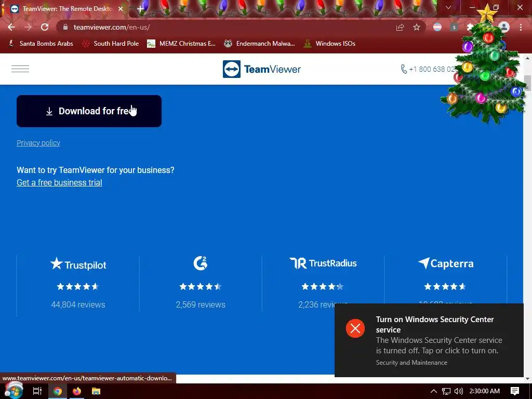532x399 pixels.
Task: Click the G2 logo
Action: point(200,263)
